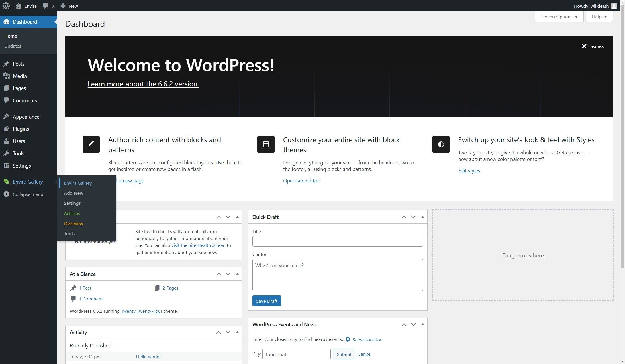Open the comments bubble in admin bar

click(x=45, y=6)
